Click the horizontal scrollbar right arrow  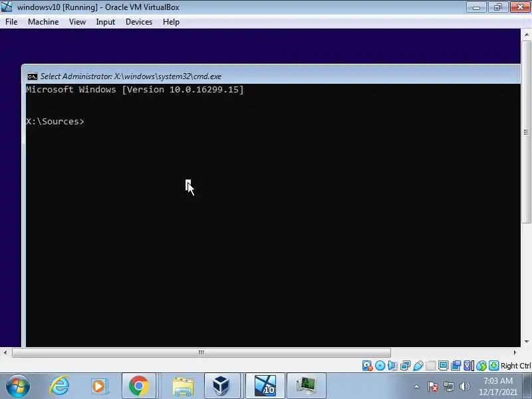[515, 352]
